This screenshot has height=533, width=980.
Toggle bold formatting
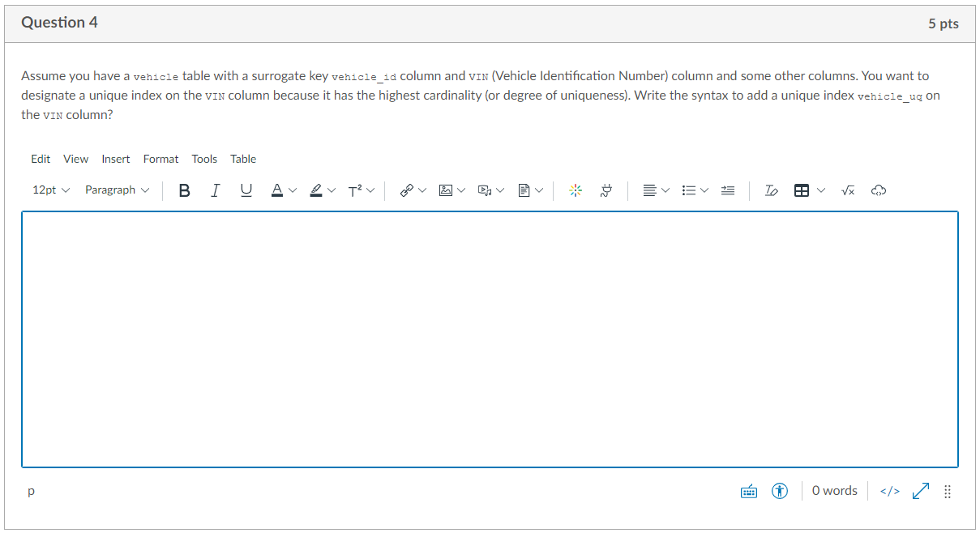click(x=184, y=190)
